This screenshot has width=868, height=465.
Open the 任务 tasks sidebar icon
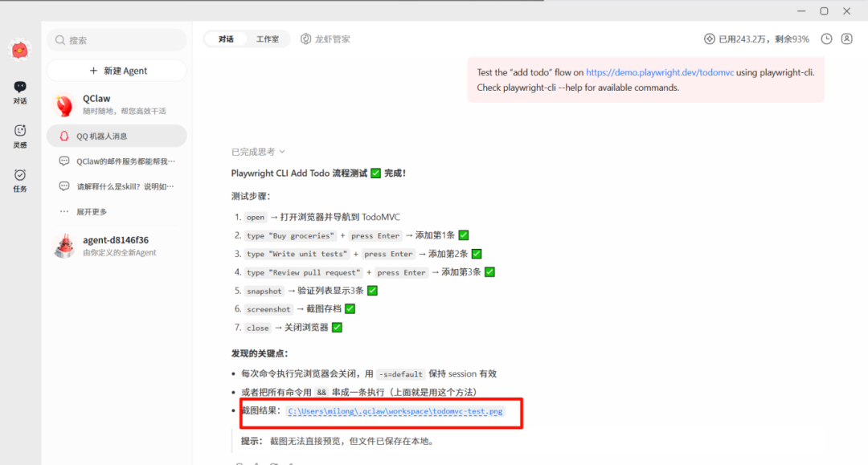(20, 180)
